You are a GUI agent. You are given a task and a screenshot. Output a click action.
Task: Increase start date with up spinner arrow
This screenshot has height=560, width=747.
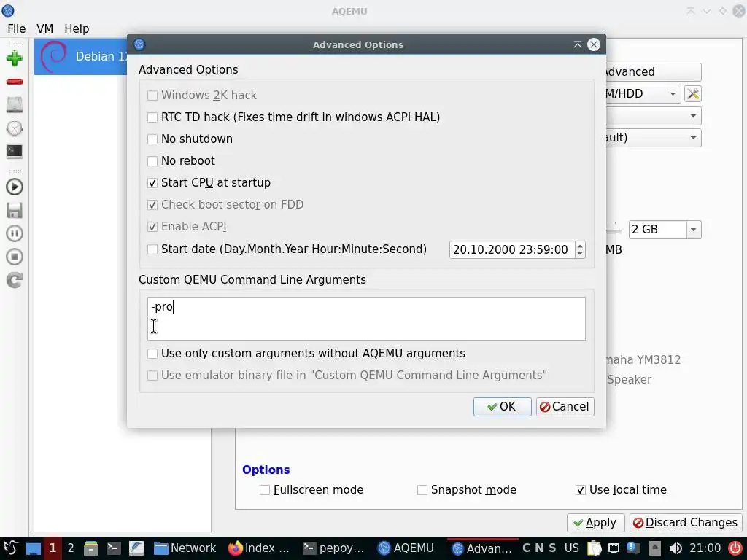tap(580, 245)
